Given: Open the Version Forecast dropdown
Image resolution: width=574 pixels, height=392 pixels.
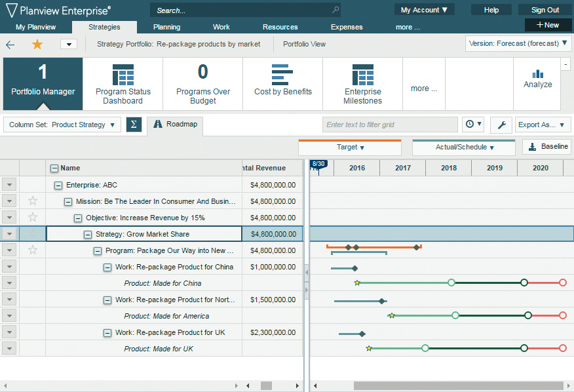Looking at the screenshot, I should pyautogui.click(x=518, y=44).
